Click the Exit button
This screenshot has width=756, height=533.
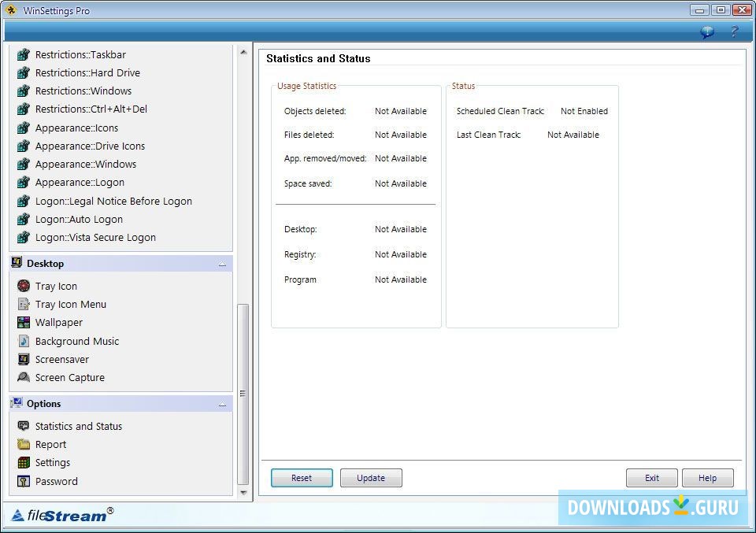[x=652, y=478]
